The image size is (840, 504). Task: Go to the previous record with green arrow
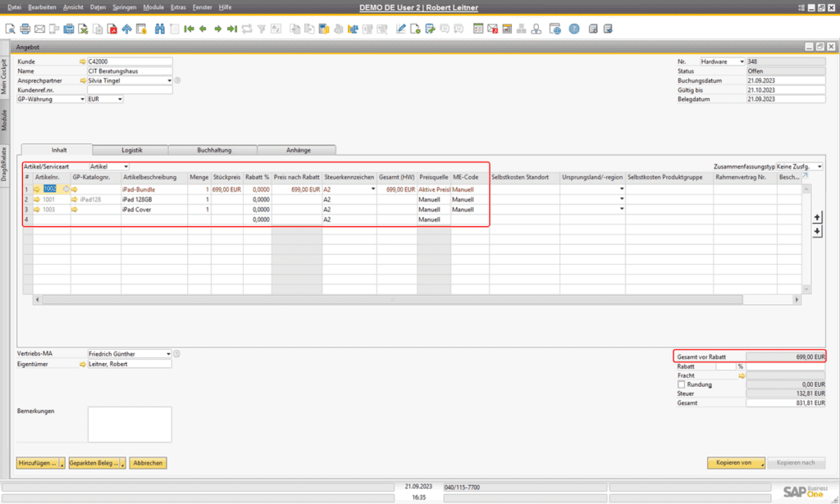click(203, 29)
